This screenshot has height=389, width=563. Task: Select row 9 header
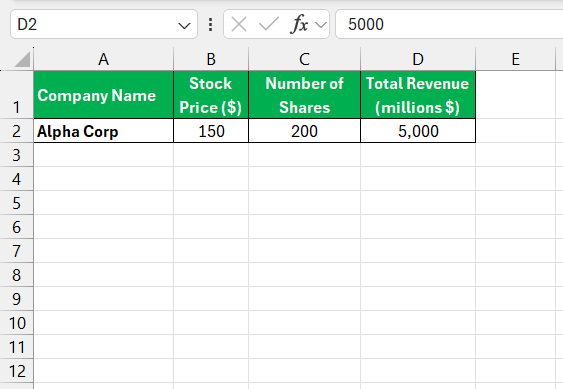17,299
